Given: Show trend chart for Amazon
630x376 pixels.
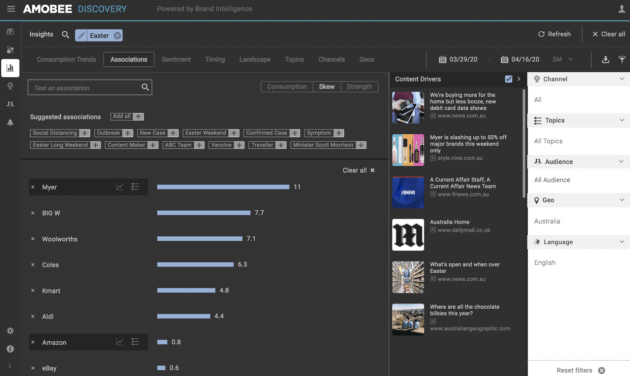Looking at the screenshot, I should 120,342.
